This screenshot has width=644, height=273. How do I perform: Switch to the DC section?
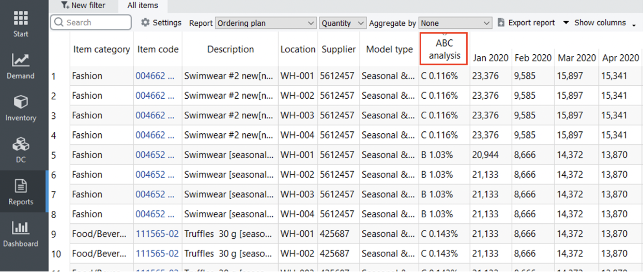point(21,149)
